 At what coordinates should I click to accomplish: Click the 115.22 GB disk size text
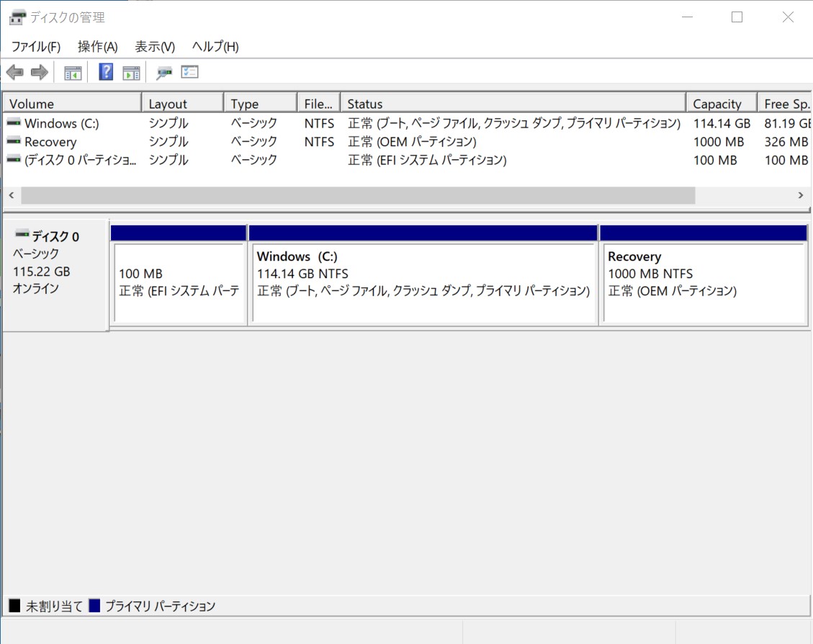pyautogui.click(x=42, y=272)
